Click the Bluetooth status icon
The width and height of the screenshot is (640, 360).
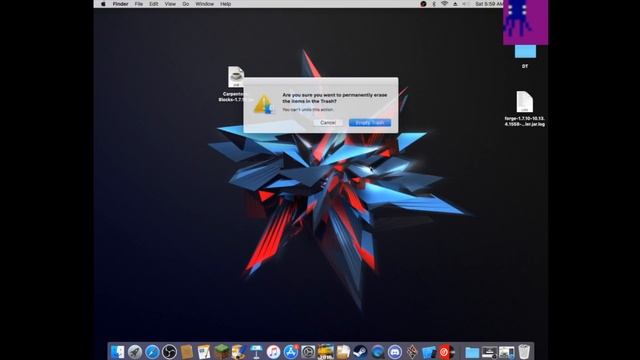[434, 4]
